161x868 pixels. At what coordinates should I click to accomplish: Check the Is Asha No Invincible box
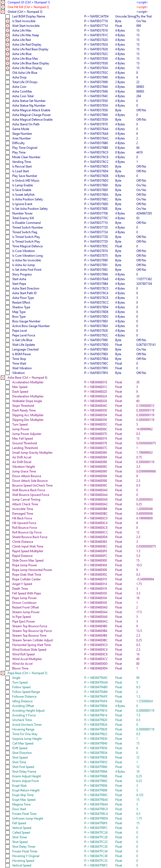7,261
